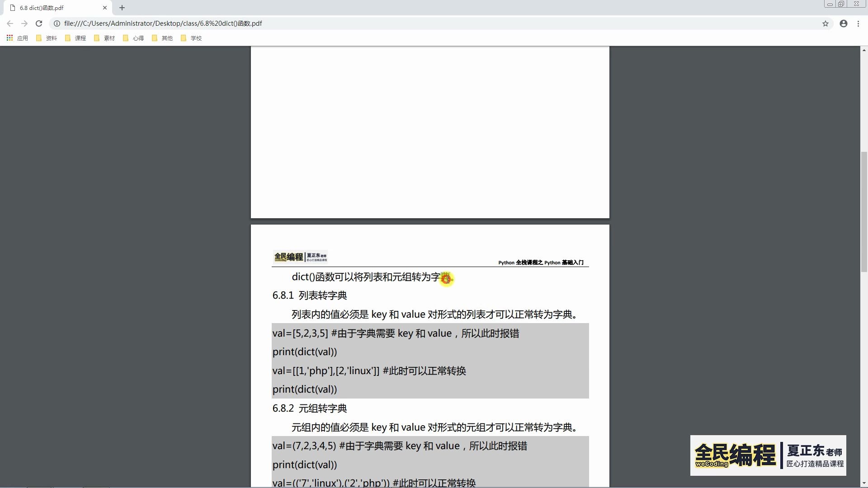This screenshot has height=488, width=868.
Task: Open the 心得 bookmark folder
Action: click(x=133, y=38)
